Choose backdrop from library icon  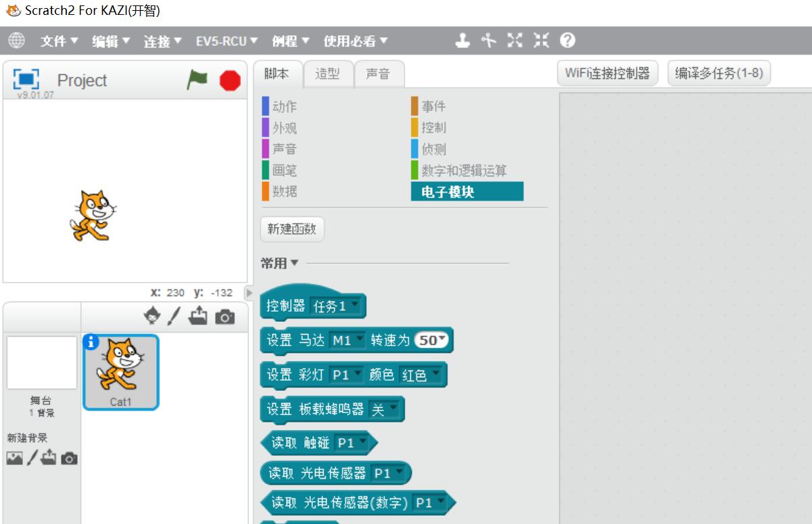pyautogui.click(x=15, y=458)
